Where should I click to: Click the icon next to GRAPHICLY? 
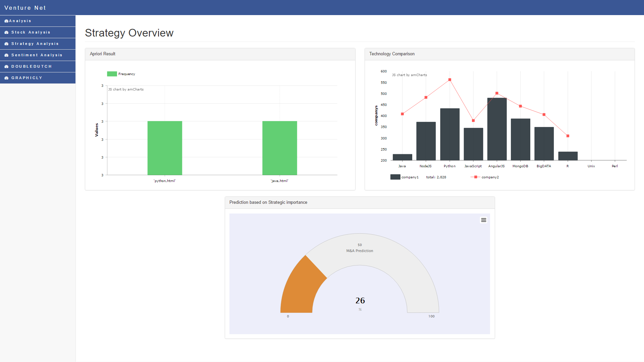click(x=6, y=78)
